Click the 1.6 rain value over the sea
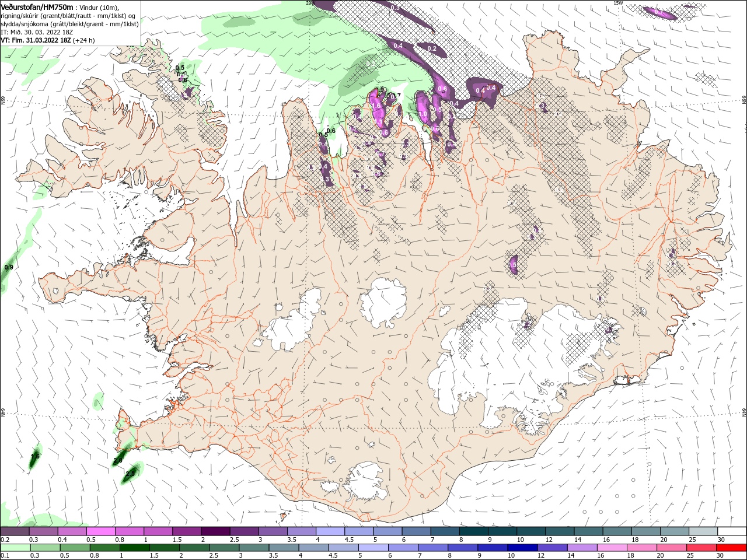Viewport: 747px width, 560px height. click(35, 456)
